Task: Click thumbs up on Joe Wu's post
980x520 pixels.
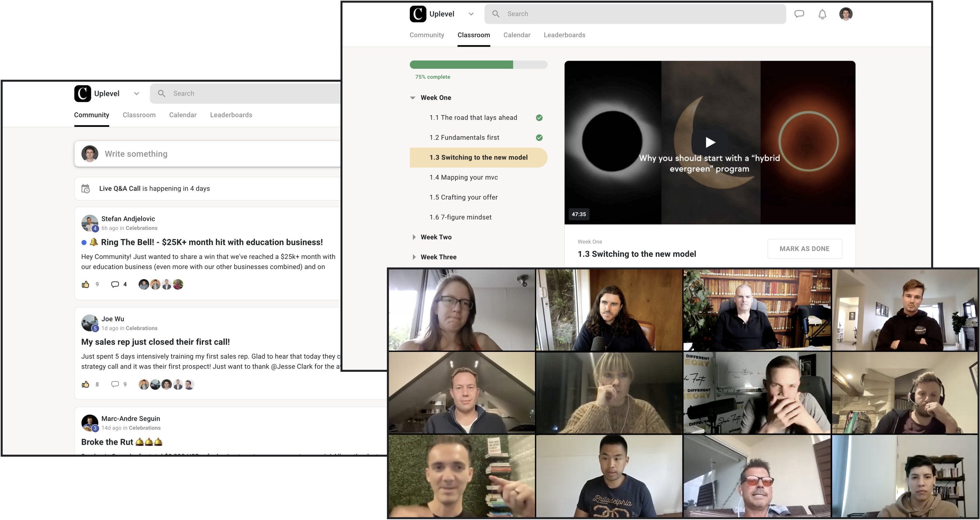Action: click(x=85, y=384)
